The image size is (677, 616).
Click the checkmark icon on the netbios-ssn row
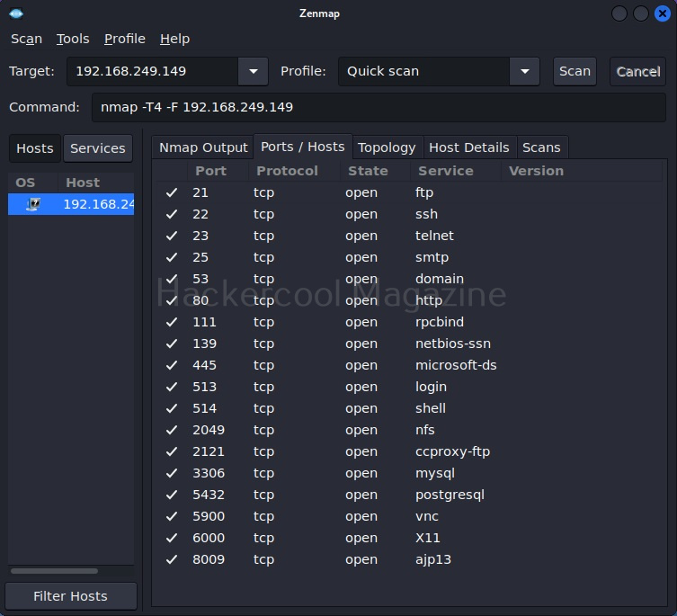click(x=172, y=344)
